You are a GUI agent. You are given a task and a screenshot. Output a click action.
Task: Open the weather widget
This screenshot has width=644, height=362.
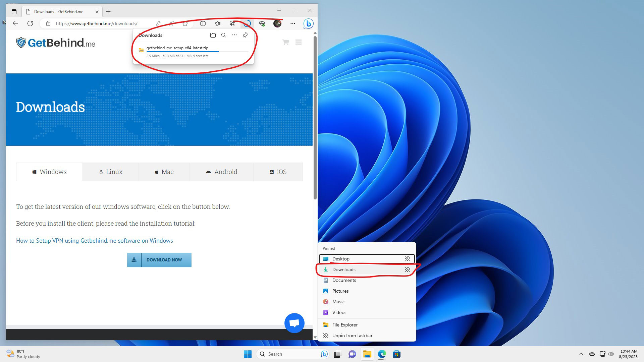[x=23, y=354]
